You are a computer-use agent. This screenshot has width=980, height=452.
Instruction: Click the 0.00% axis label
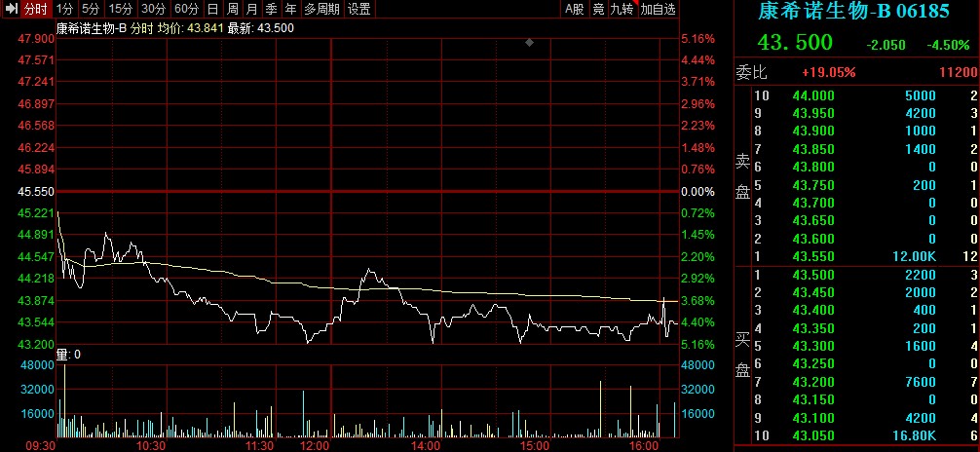point(697,191)
